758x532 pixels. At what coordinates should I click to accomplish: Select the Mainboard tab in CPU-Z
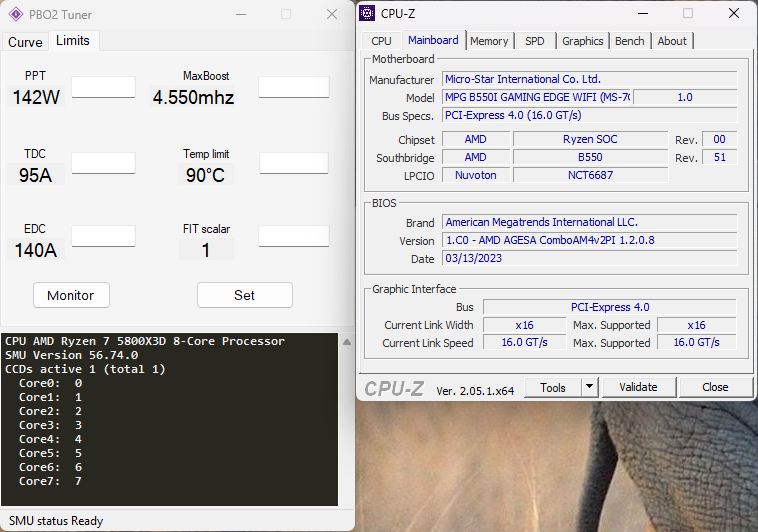(433, 40)
